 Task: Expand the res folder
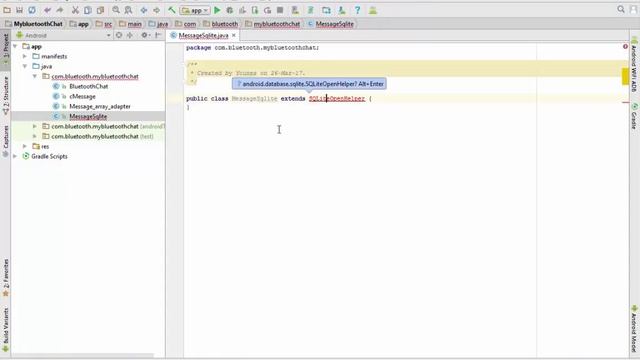point(25,146)
